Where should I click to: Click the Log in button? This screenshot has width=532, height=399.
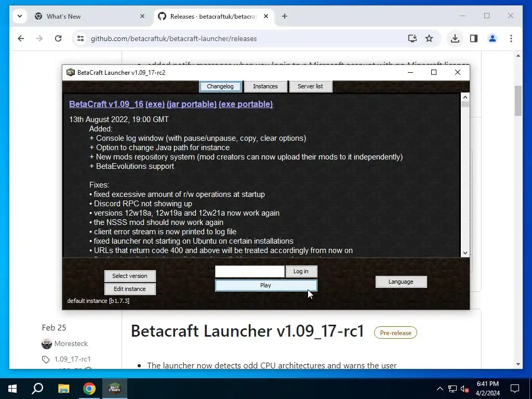tap(301, 271)
